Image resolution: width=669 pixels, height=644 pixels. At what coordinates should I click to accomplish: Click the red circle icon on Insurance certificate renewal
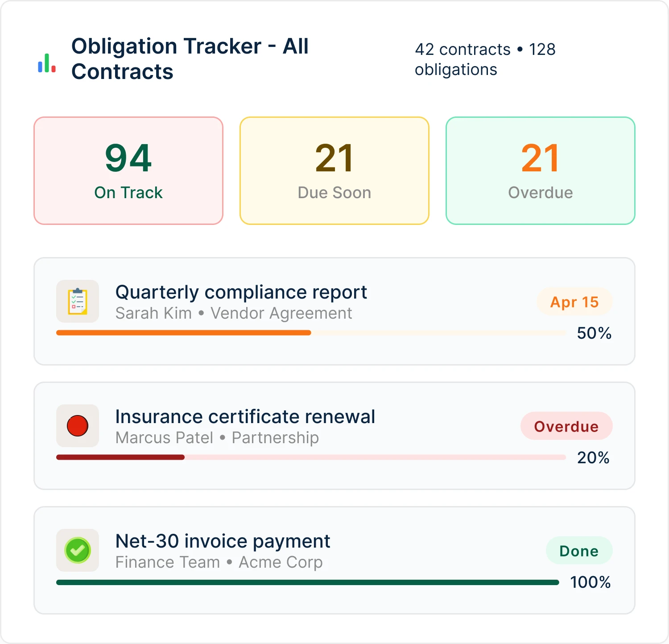[77, 426]
